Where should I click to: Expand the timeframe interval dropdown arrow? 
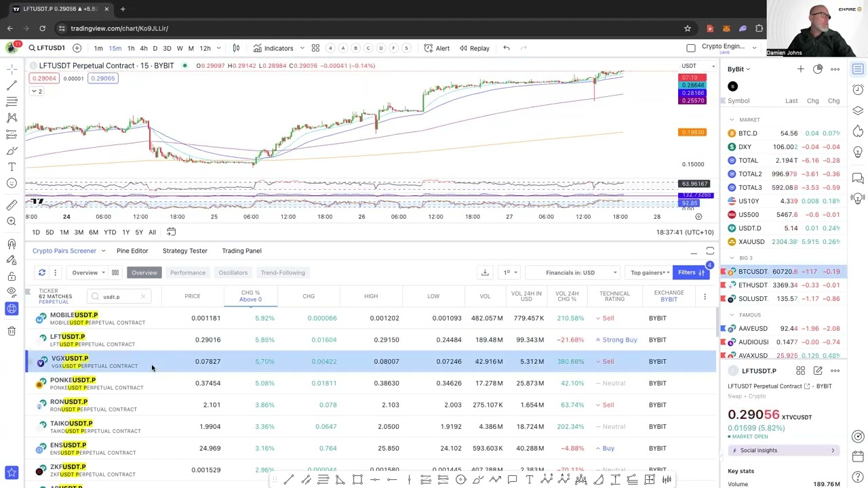(x=217, y=48)
